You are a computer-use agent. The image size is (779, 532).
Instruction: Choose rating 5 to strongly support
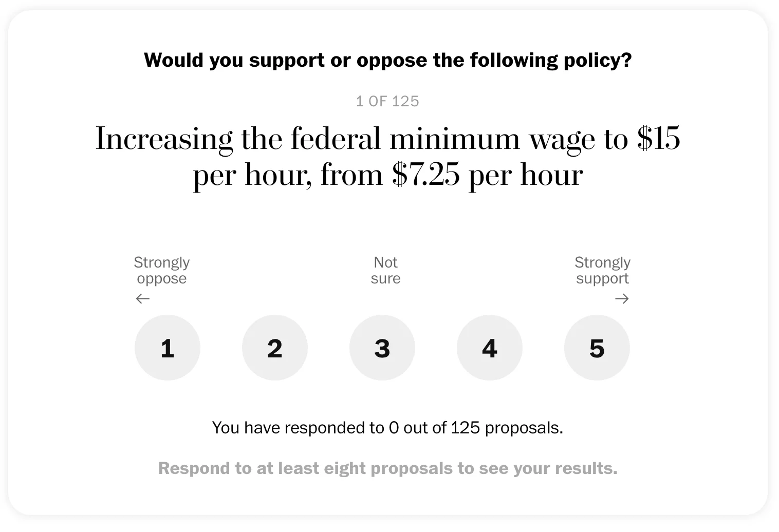597,348
